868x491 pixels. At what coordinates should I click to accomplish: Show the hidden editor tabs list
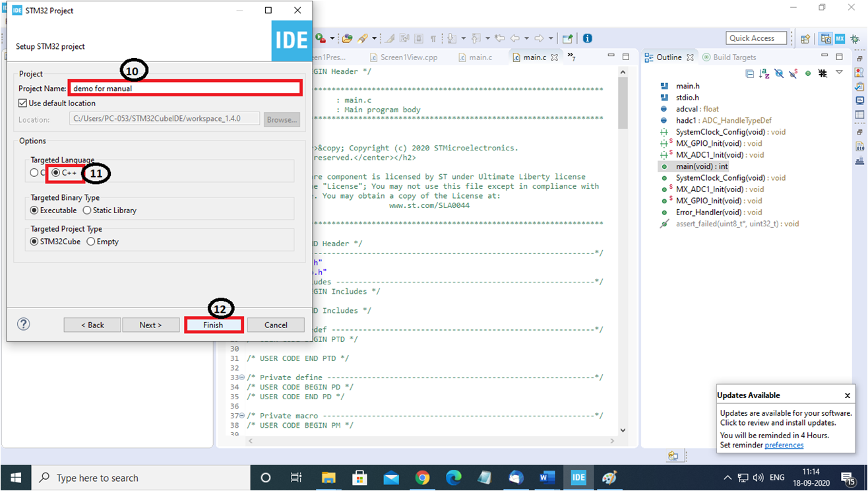pyautogui.click(x=571, y=57)
